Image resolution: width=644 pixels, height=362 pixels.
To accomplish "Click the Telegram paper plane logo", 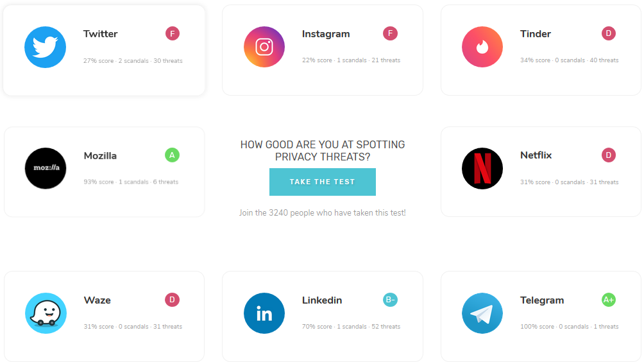I will 482,313.
